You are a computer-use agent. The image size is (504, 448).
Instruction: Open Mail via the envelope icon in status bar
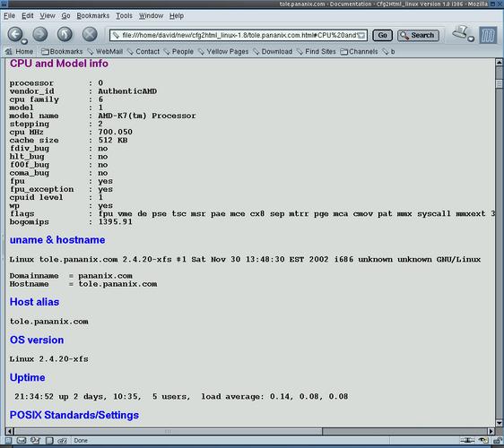22,440
